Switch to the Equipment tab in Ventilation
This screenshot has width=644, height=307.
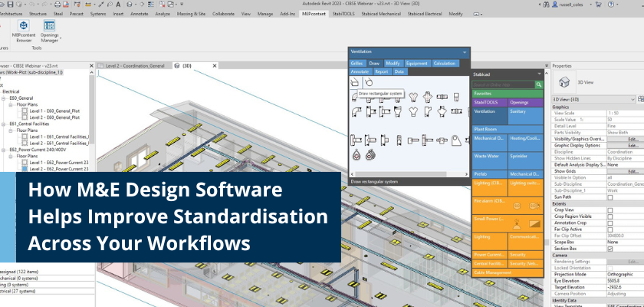point(417,63)
